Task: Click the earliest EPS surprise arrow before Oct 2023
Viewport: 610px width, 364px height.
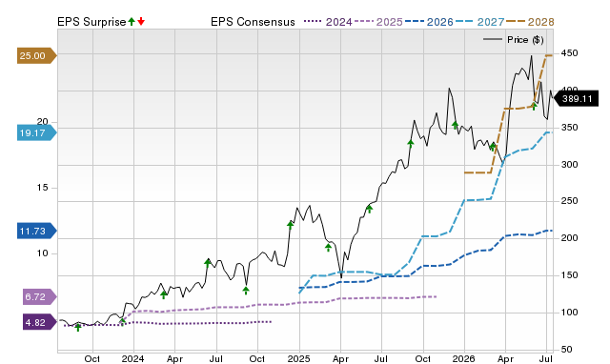Action: pos(78,328)
